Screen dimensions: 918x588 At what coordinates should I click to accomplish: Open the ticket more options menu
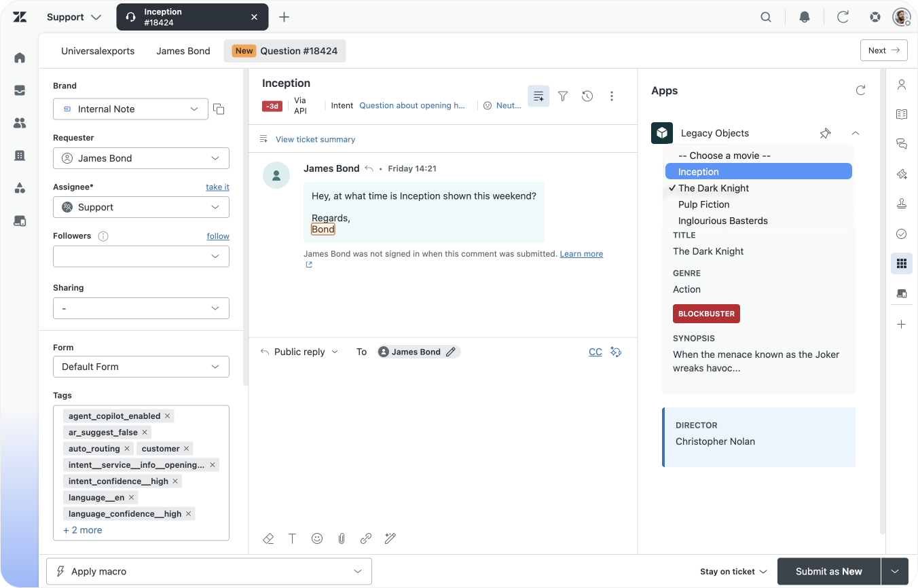pos(612,96)
